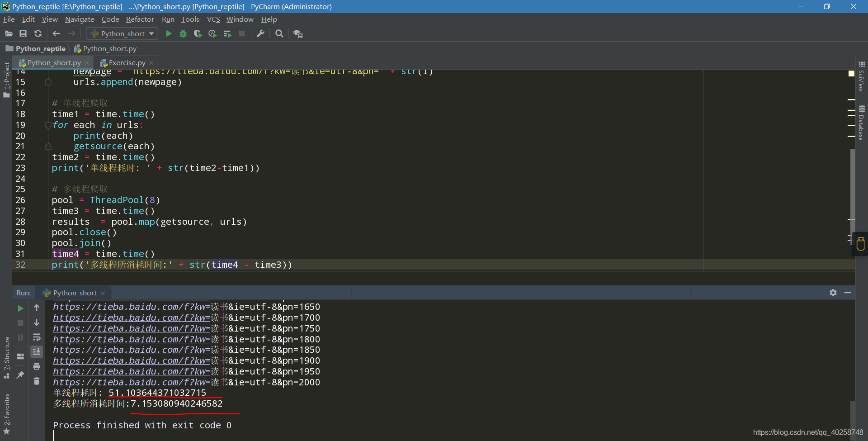Click the yellow inspection status square above the editor scrollbar
Viewport: 868px width, 441px height.
click(851, 73)
